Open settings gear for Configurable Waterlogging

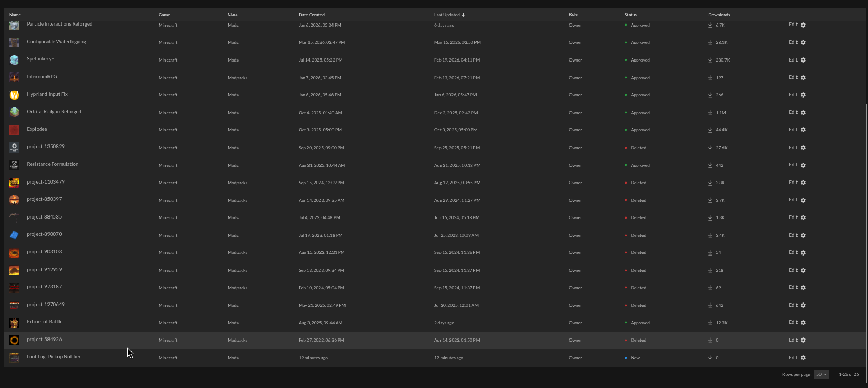tap(803, 42)
